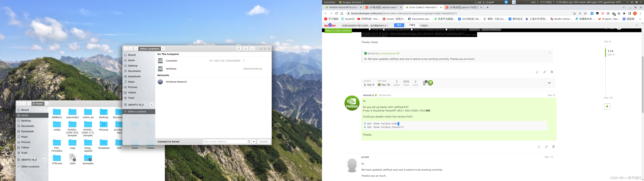
Task: Click the Windows Network icon under Networks
Action: (x=160, y=82)
